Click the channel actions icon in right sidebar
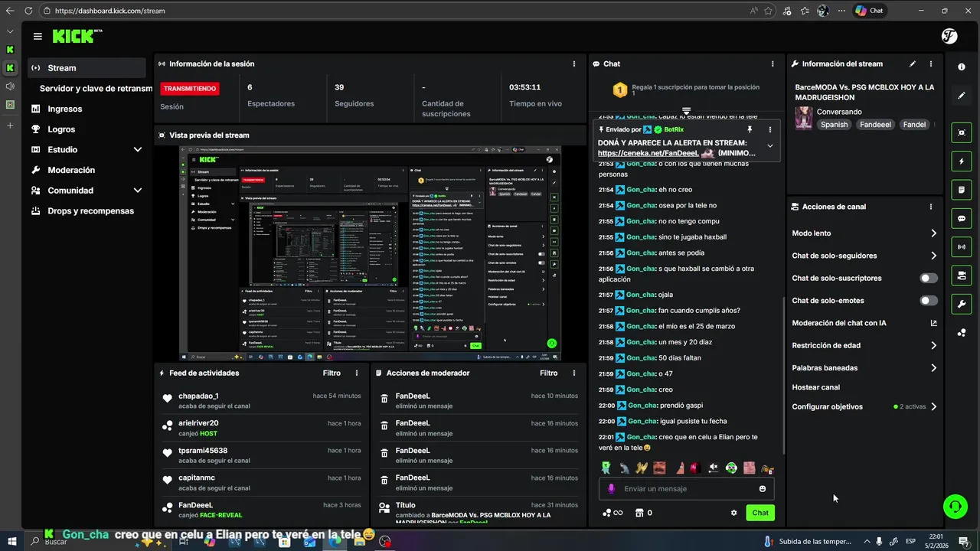The height and width of the screenshot is (551, 980). pyautogui.click(x=962, y=275)
